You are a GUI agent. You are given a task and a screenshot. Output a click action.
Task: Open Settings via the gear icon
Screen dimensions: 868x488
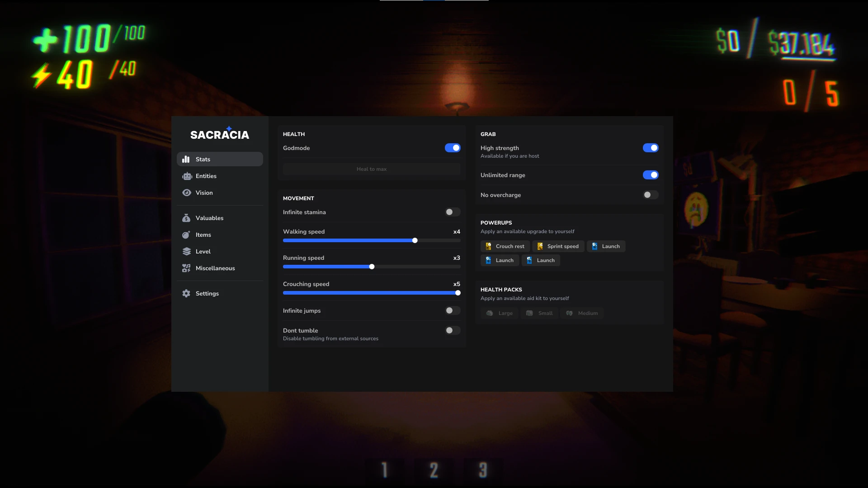click(x=187, y=293)
